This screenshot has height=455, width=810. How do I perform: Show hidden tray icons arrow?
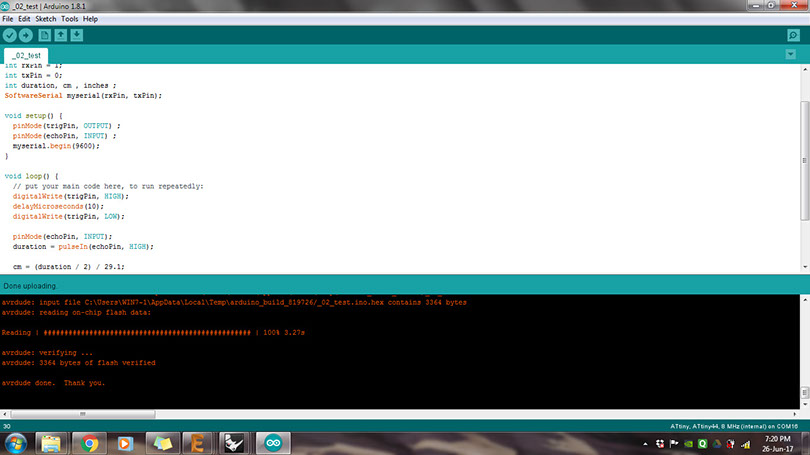(x=645, y=444)
